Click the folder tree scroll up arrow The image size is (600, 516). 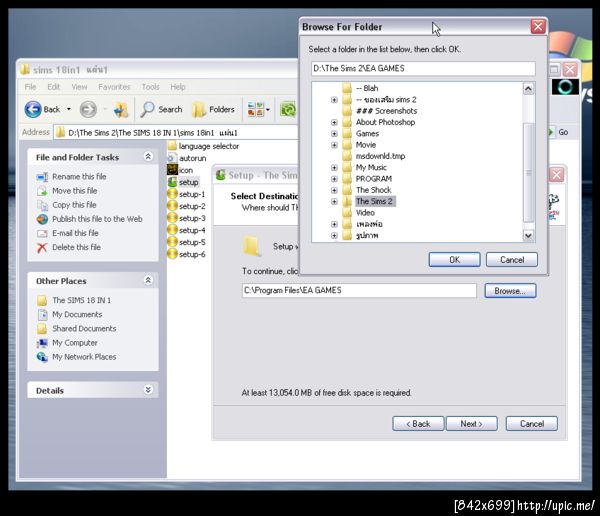tap(528, 89)
